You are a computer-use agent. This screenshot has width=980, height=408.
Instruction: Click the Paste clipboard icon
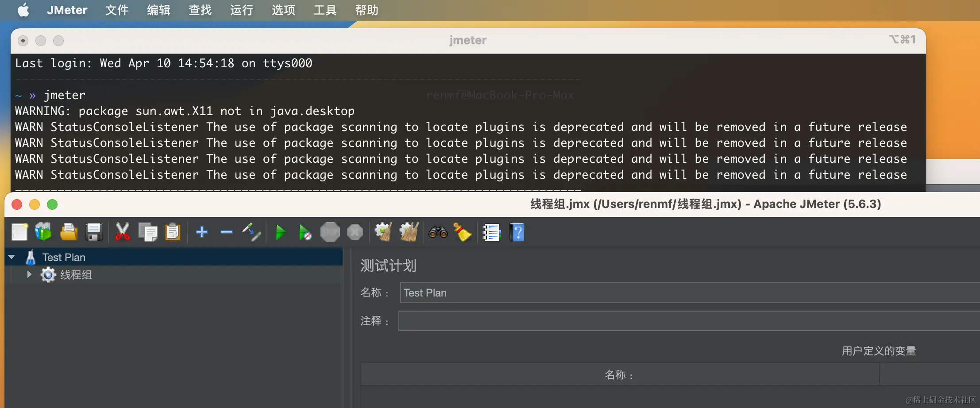coord(173,232)
